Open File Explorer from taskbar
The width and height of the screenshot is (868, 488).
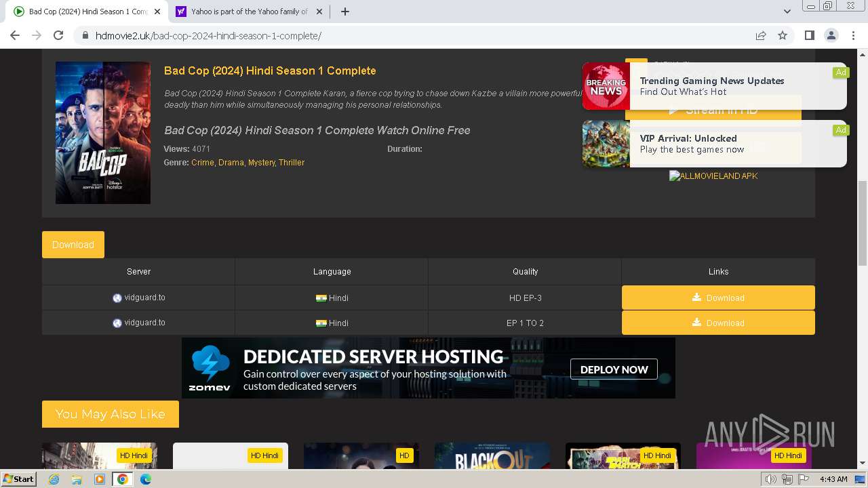pyautogui.click(x=77, y=479)
